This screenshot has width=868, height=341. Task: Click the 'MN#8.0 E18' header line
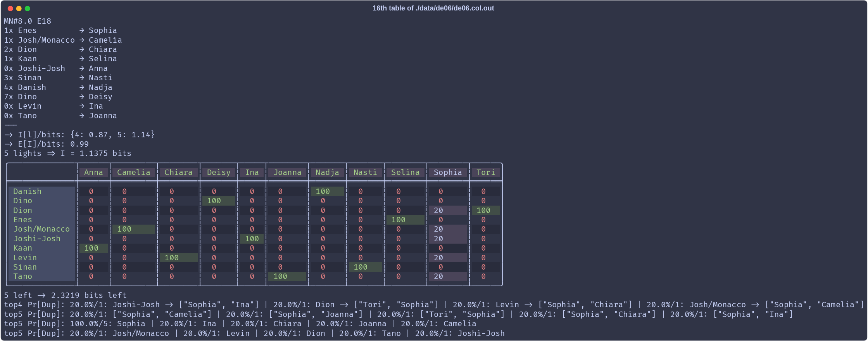pos(28,21)
